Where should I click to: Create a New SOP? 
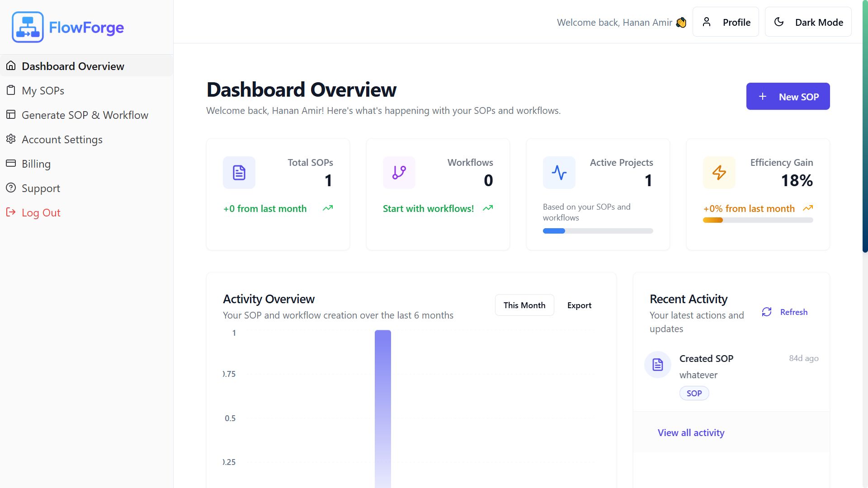coord(788,96)
